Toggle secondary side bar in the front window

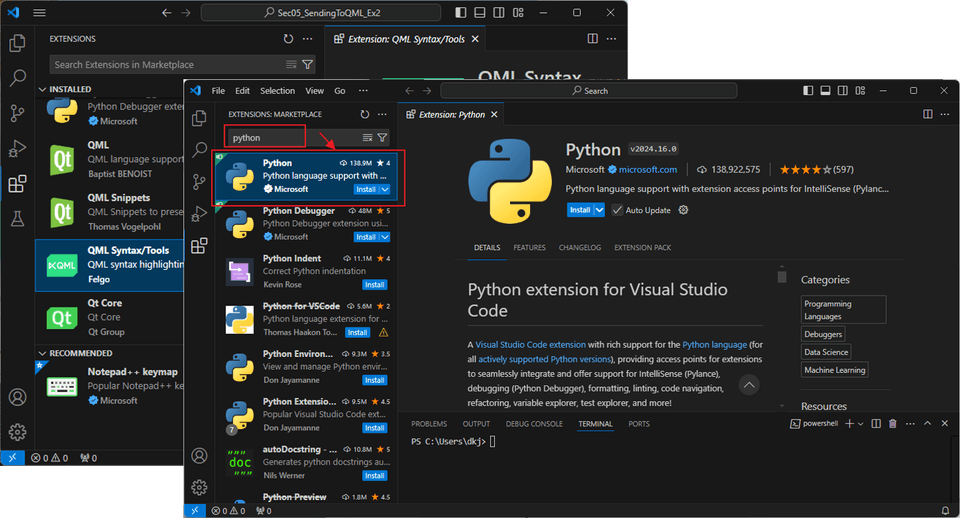[x=842, y=91]
